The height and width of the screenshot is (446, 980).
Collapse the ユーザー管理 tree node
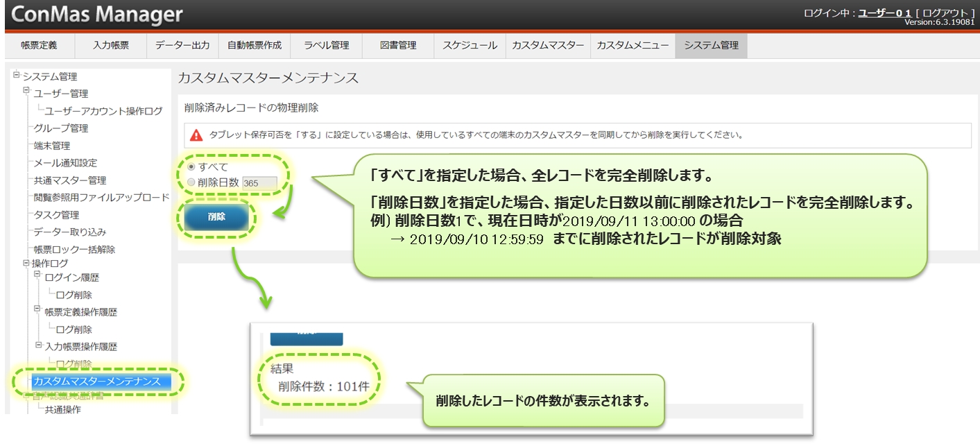pos(27,91)
